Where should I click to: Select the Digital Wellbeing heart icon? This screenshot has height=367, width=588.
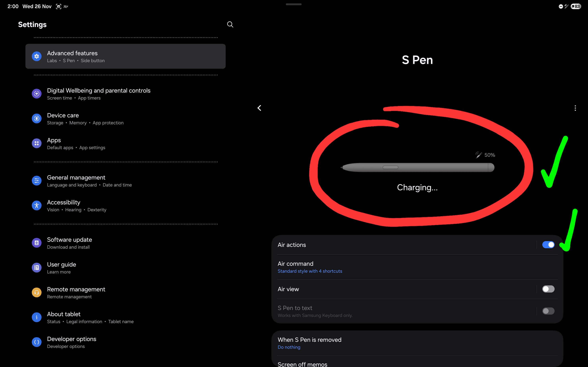(36, 94)
